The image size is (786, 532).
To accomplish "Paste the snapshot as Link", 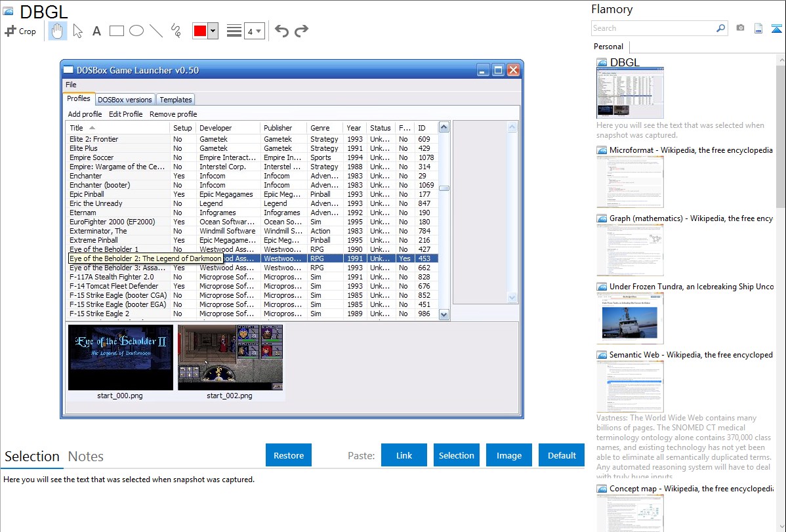I will click(404, 455).
